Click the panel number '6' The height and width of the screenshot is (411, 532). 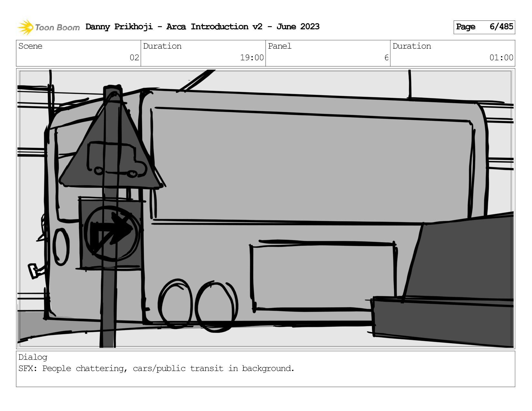point(386,58)
